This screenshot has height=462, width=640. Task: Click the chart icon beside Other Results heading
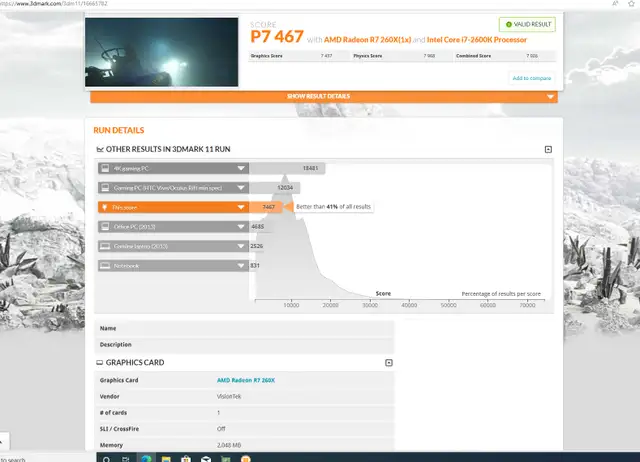(100, 149)
